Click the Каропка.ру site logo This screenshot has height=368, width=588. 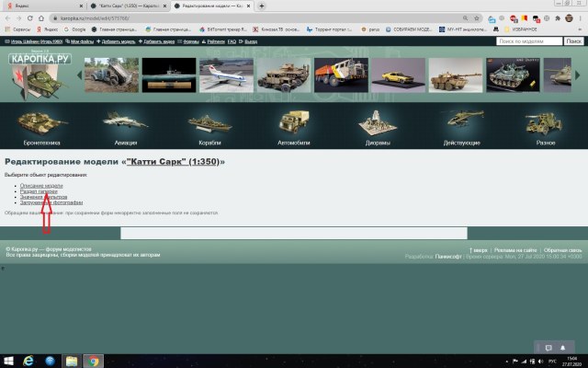(x=37, y=61)
